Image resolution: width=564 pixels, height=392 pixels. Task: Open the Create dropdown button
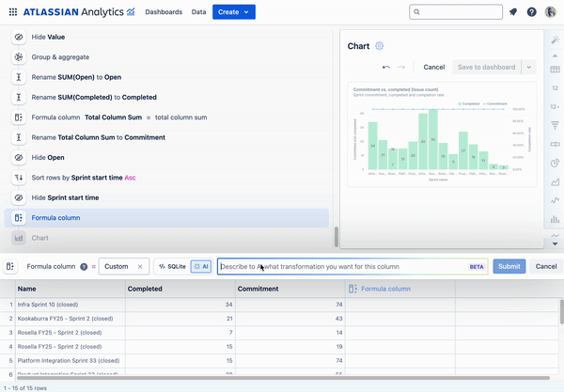point(234,12)
